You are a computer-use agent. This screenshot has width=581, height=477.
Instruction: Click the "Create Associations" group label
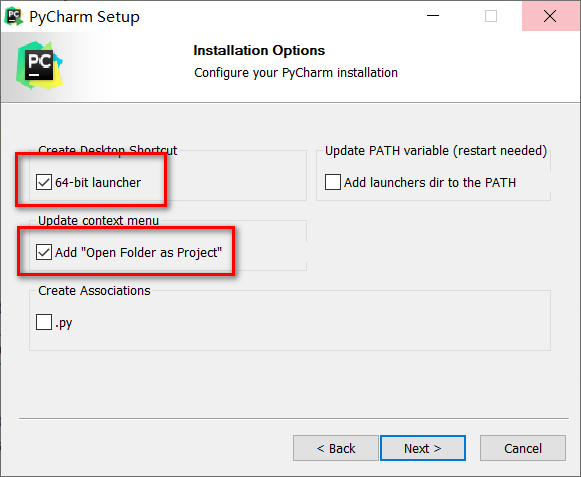(x=94, y=291)
